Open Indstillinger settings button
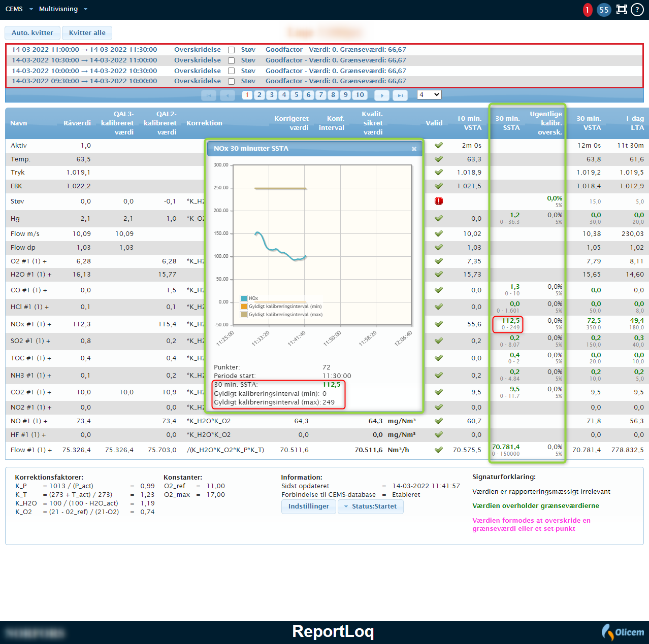Image resolution: width=649 pixels, height=644 pixels. 309,506
